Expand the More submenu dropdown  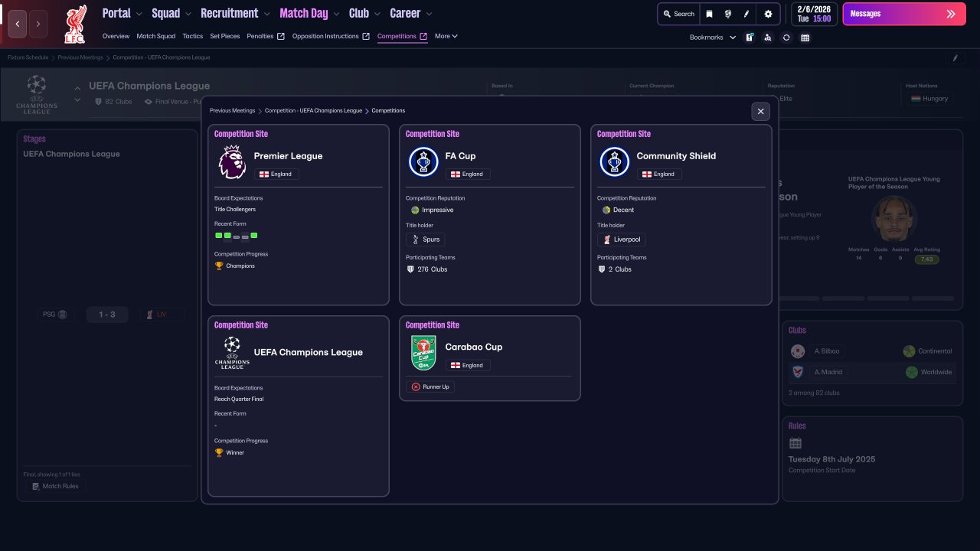[446, 36]
